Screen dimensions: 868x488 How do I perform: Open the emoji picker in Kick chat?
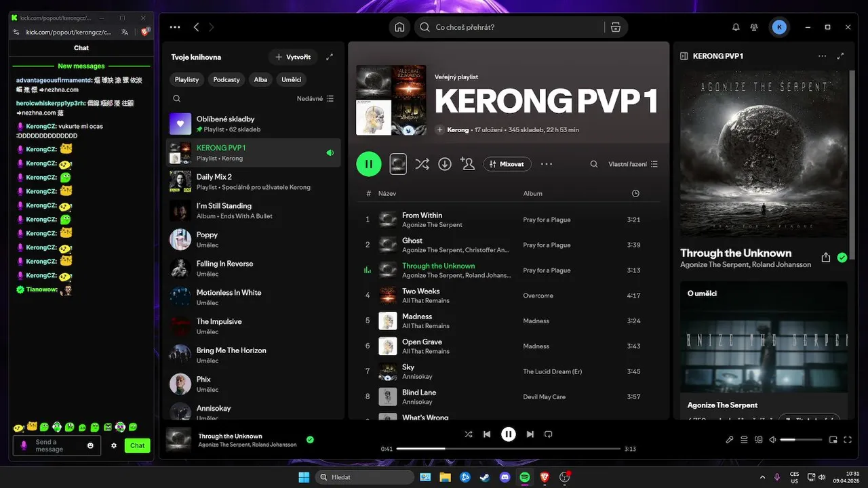pos(90,445)
